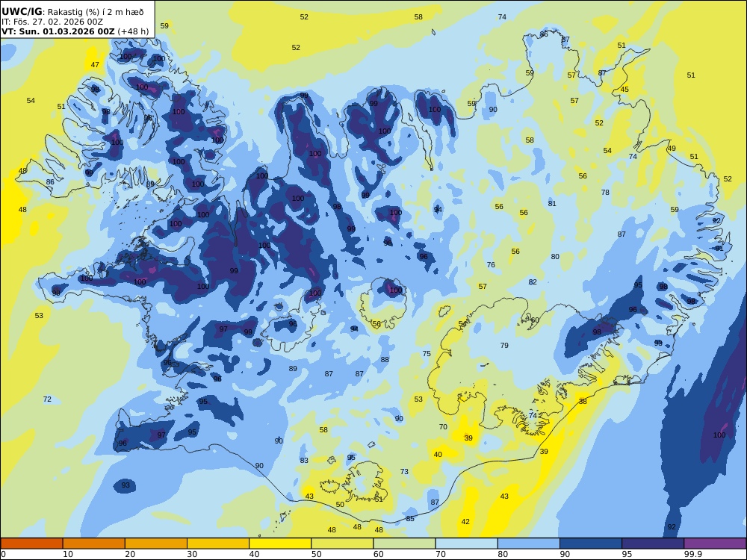Pick the 60–70% light green legend swatch

(x=404, y=544)
